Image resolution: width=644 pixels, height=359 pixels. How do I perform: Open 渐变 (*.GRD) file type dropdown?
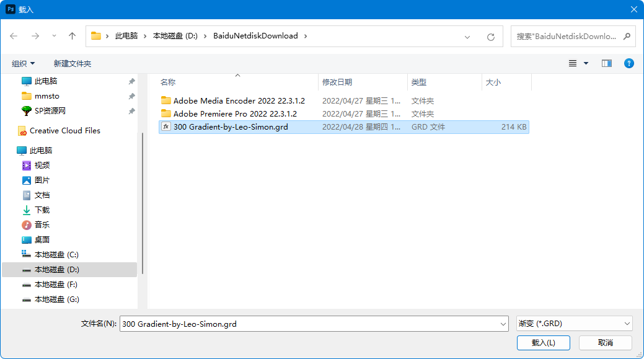tap(574, 324)
